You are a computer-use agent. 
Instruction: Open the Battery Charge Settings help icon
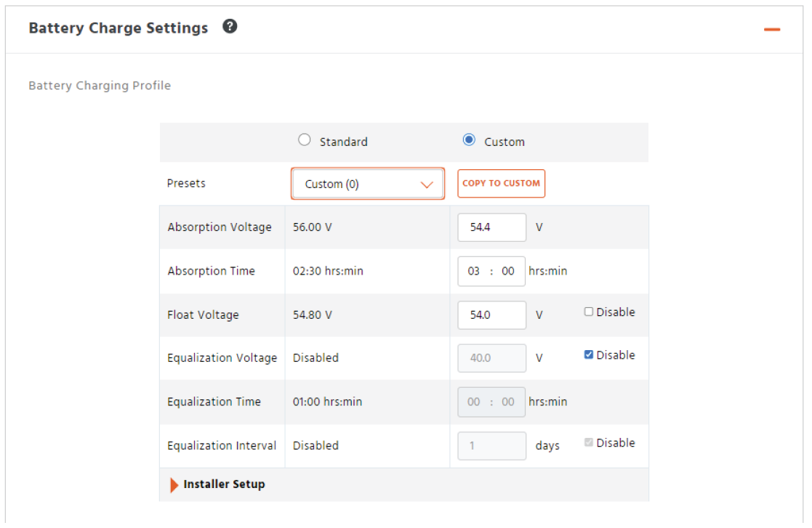pyautogui.click(x=230, y=28)
